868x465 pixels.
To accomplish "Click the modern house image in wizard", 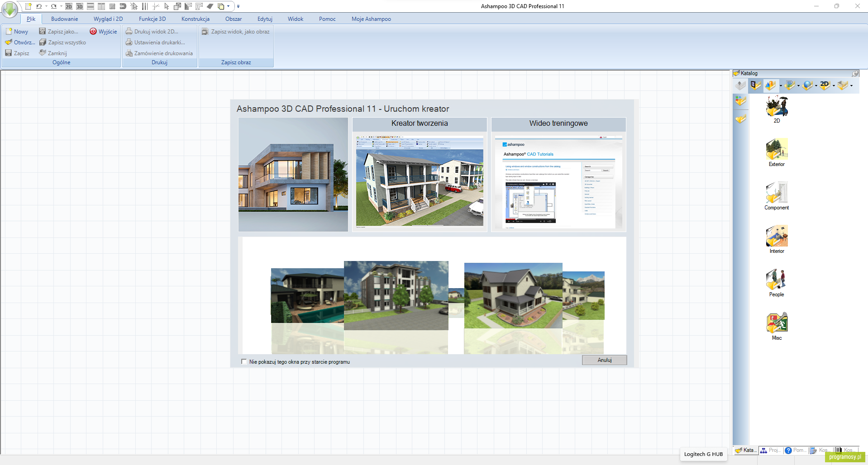I will [x=293, y=175].
